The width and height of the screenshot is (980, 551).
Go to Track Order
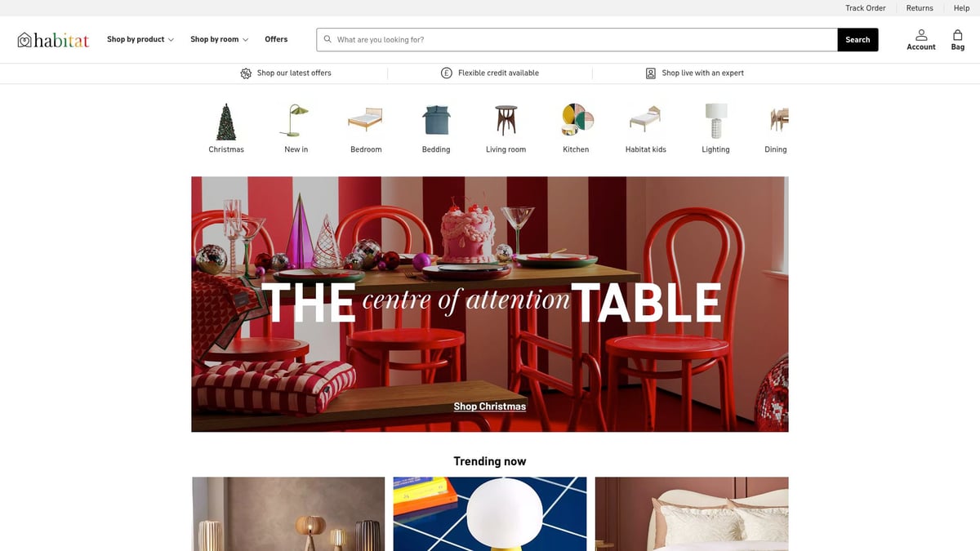(866, 8)
